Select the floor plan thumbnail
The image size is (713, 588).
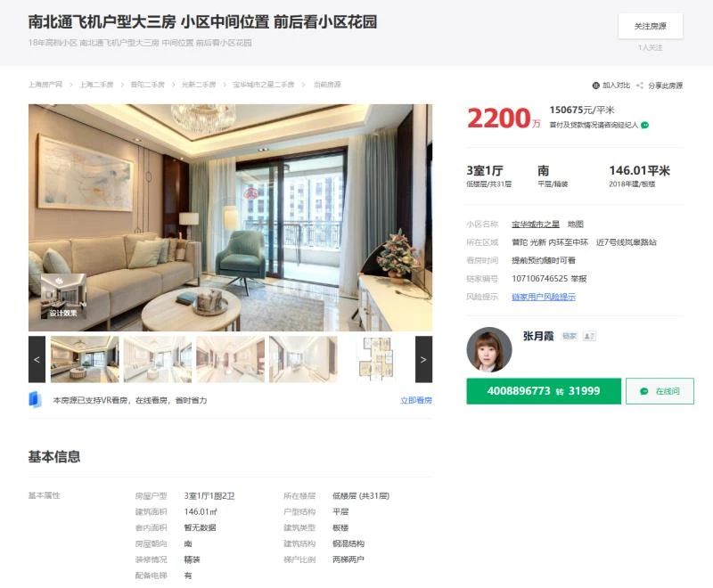coord(375,359)
